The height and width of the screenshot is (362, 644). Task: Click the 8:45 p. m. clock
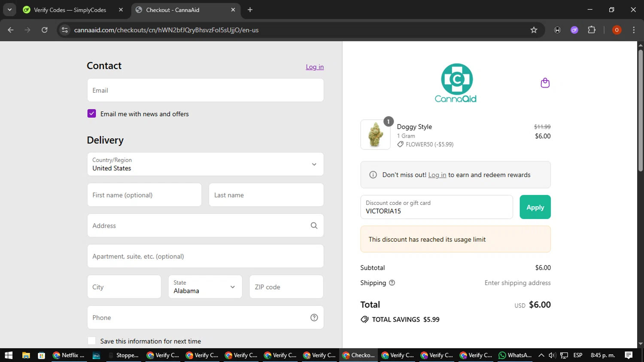603,355
